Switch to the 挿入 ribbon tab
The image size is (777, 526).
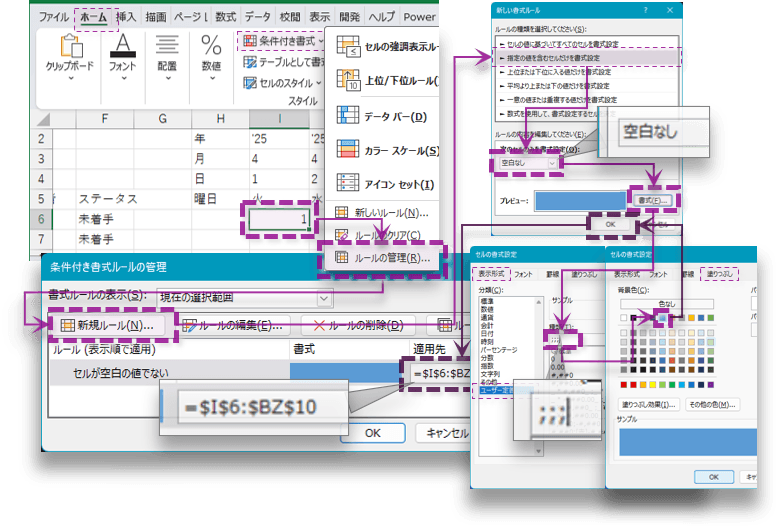126,17
